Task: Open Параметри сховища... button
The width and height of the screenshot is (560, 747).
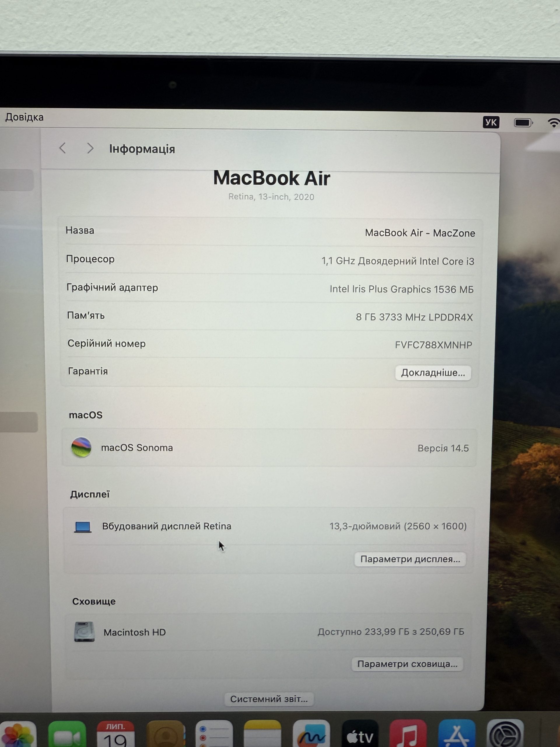Action: [x=407, y=664]
